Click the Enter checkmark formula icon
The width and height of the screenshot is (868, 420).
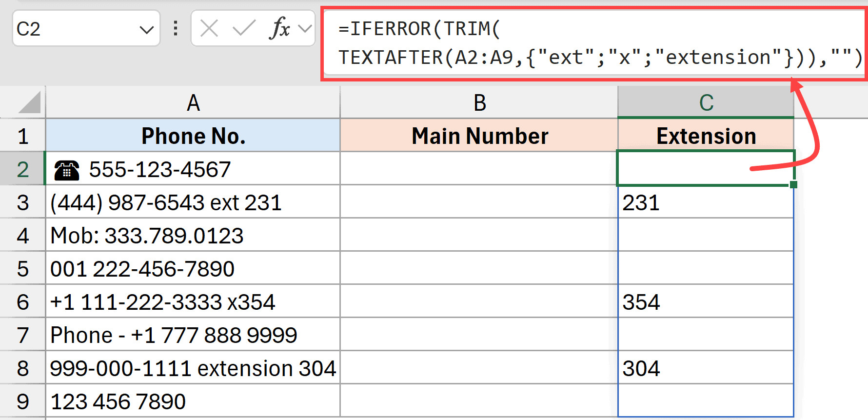(244, 29)
